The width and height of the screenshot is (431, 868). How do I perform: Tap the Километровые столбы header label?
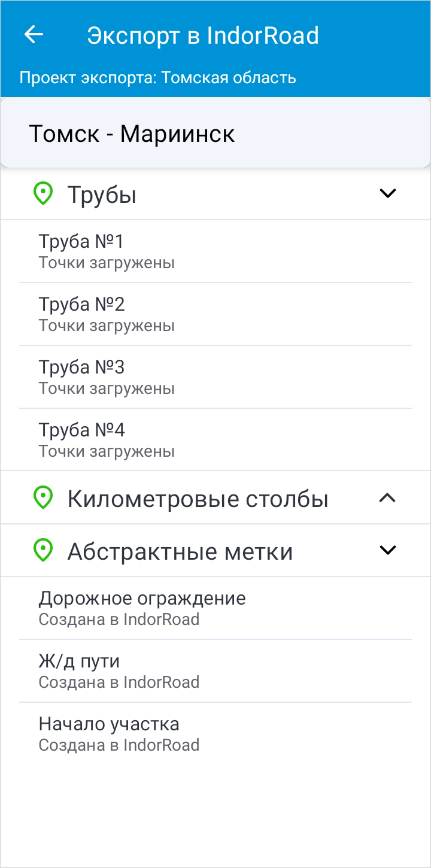point(198,499)
